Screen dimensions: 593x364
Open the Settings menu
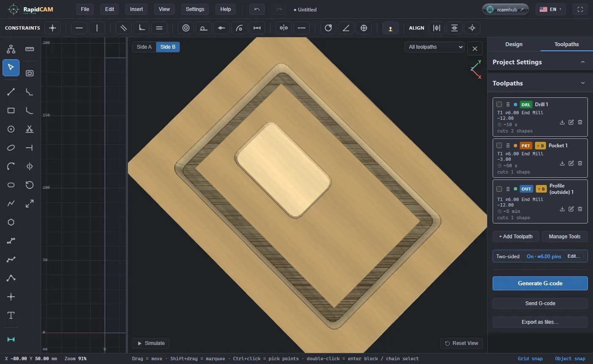[195, 9]
